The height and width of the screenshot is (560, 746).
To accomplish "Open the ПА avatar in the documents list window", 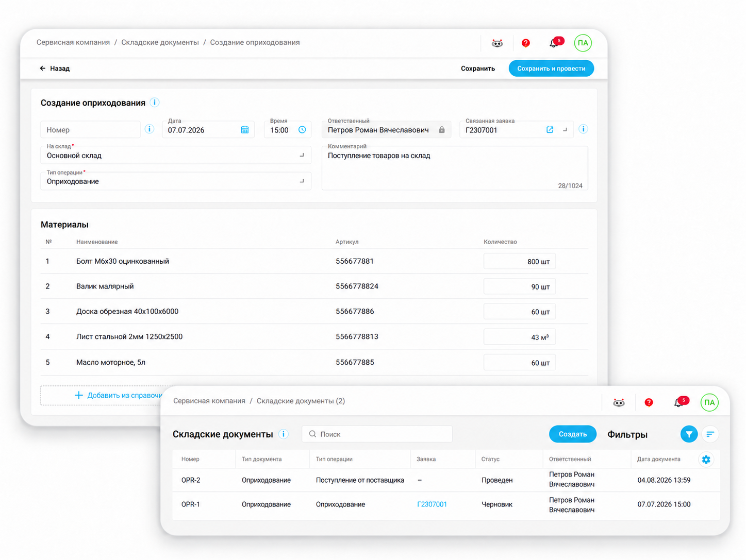I will tap(709, 402).
